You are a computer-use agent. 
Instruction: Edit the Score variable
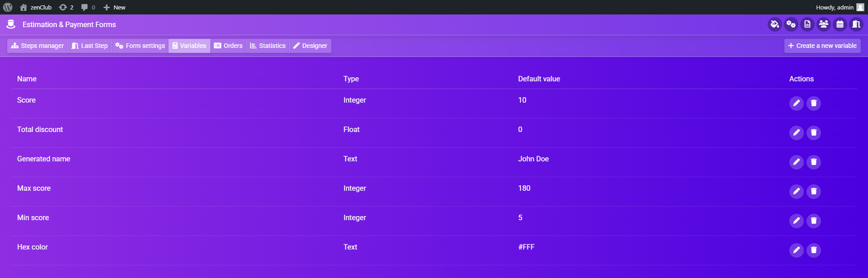[x=797, y=104]
